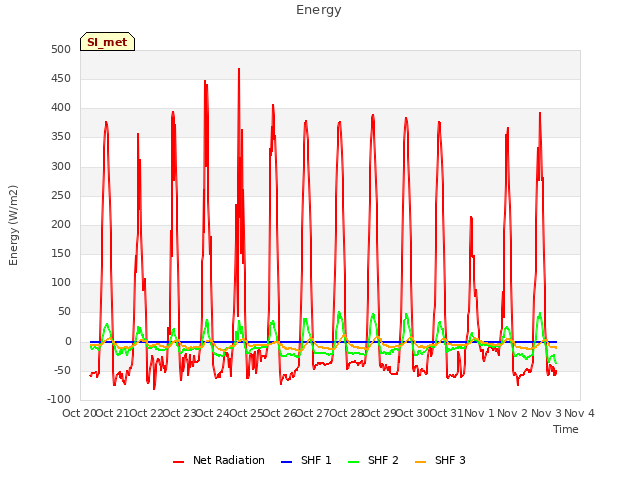Click the 450 y-axis tick label
The height and width of the screenshot is (480, 640).
pyautogui.click(x=61, y=78)
